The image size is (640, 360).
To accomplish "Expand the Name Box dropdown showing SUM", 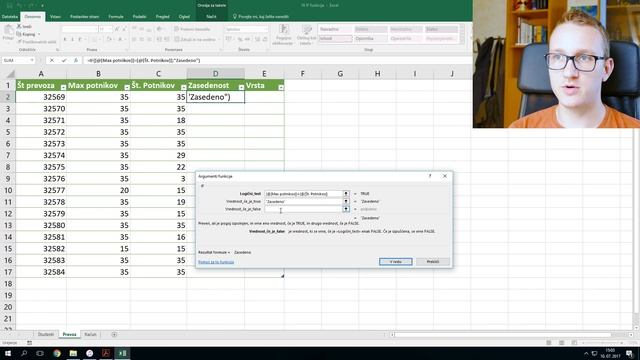I will [32, 60].
